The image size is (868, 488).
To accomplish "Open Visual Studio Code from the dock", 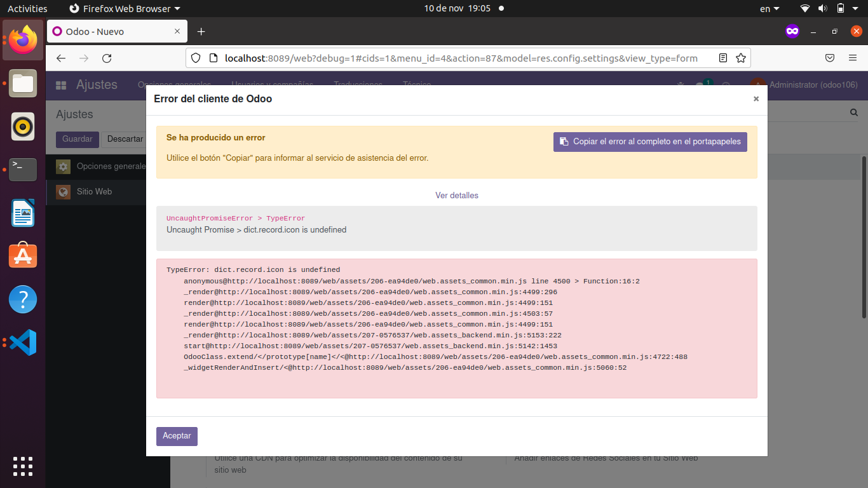I will click(22, 342).
